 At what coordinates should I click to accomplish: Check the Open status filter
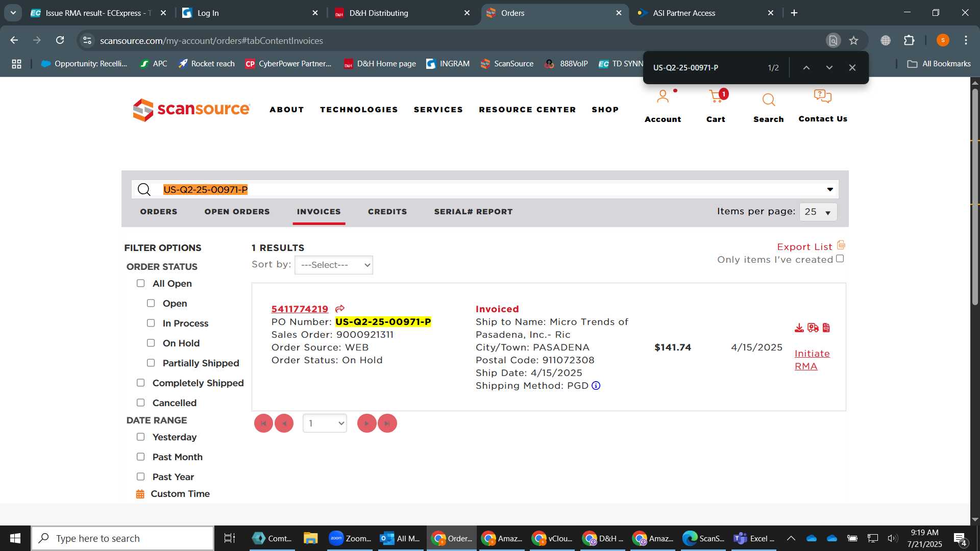click(151, 303)
